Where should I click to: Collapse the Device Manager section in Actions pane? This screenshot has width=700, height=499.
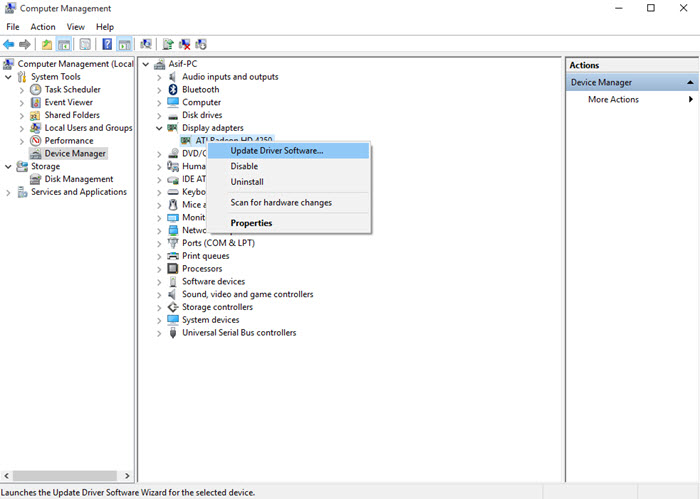point(690,83)
